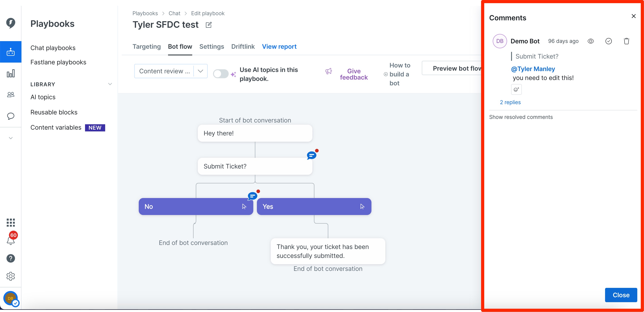Image resolution: width=644 pixels, height=312 pixels.
Task: Click the DB user avatar
Action: (11, 299)
